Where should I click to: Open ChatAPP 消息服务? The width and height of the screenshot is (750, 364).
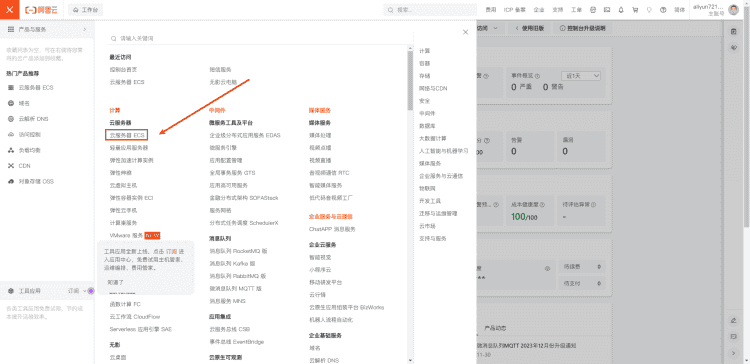(x=332, y=229)
